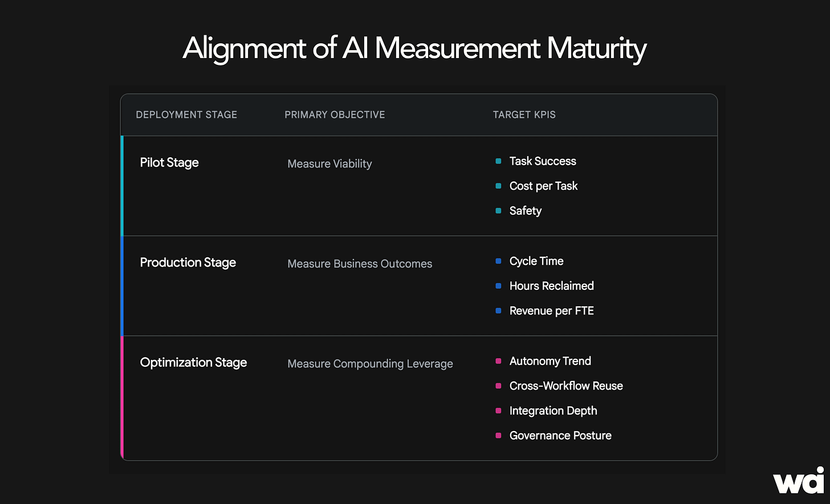This screenshot has height=504, width=830.
Task: Click the teal bullet beside Task Success
Action: (x=498, y=161)
